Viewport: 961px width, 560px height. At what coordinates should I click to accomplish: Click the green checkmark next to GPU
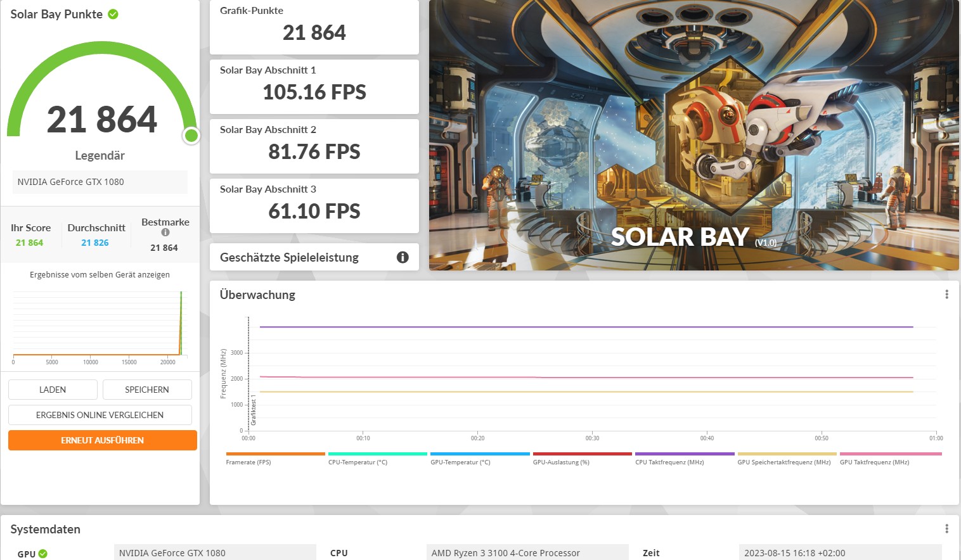pyautogui.click(x=43, y=552)
